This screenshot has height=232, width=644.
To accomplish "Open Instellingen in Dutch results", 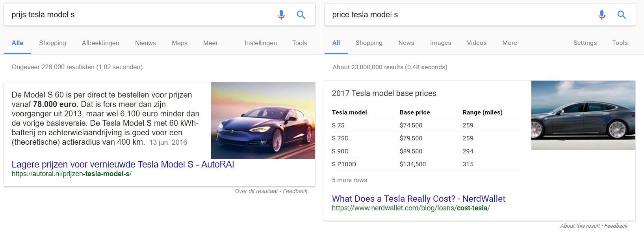I will point(260,43).
